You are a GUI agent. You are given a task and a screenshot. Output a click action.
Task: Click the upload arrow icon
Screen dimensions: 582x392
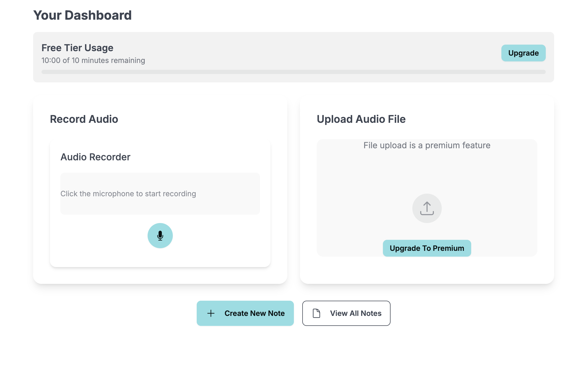click(427, 208)
